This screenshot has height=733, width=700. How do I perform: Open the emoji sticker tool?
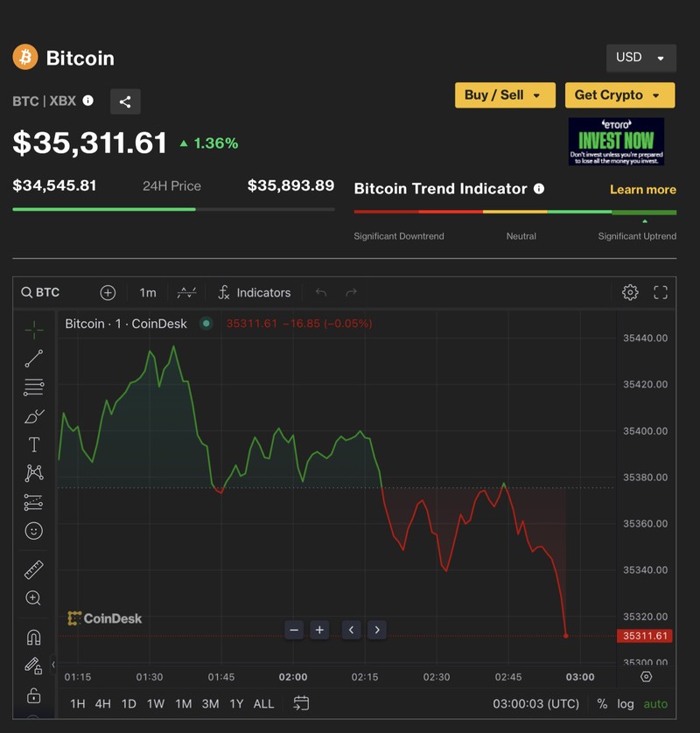coord(34,531)
